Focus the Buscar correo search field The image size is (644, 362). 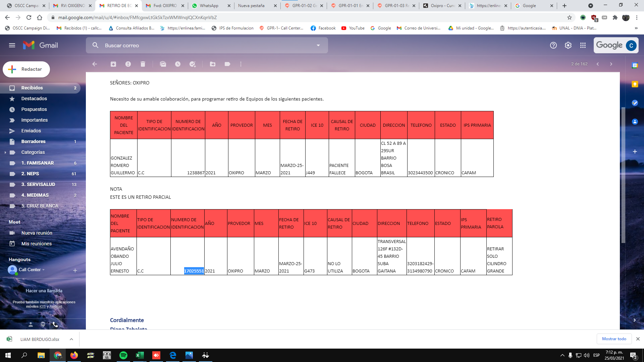(x=207, y=45)
